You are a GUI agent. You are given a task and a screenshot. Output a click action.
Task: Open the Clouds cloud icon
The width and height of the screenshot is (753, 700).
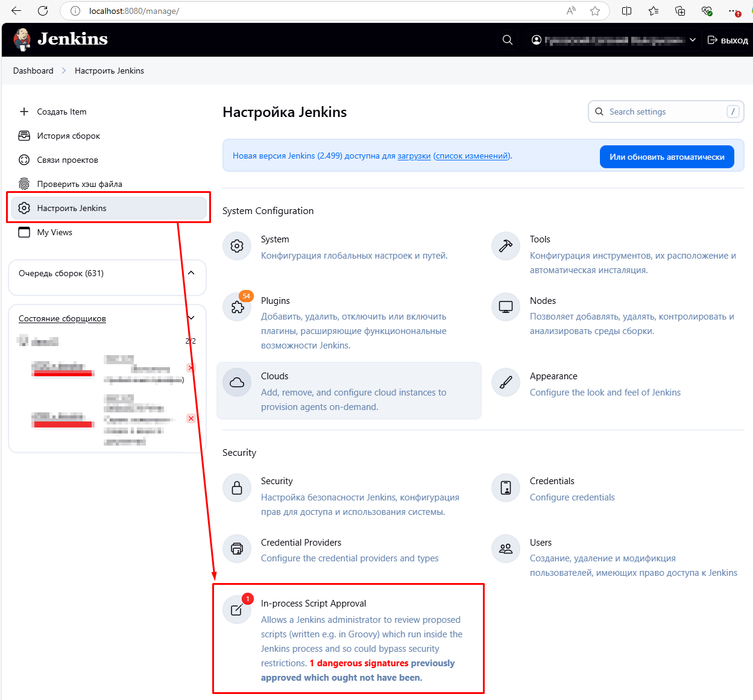[x=237, y=383]
